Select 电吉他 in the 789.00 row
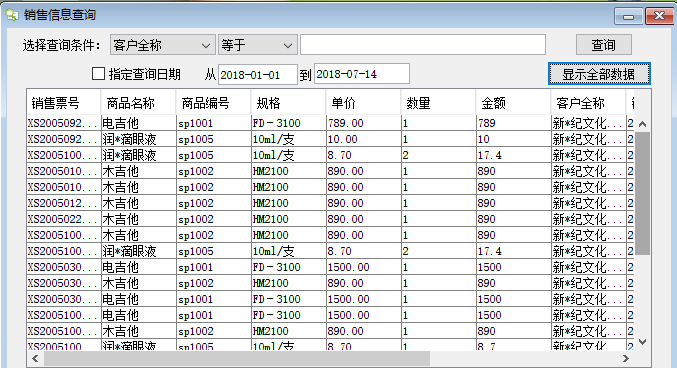 coord(138,124)
